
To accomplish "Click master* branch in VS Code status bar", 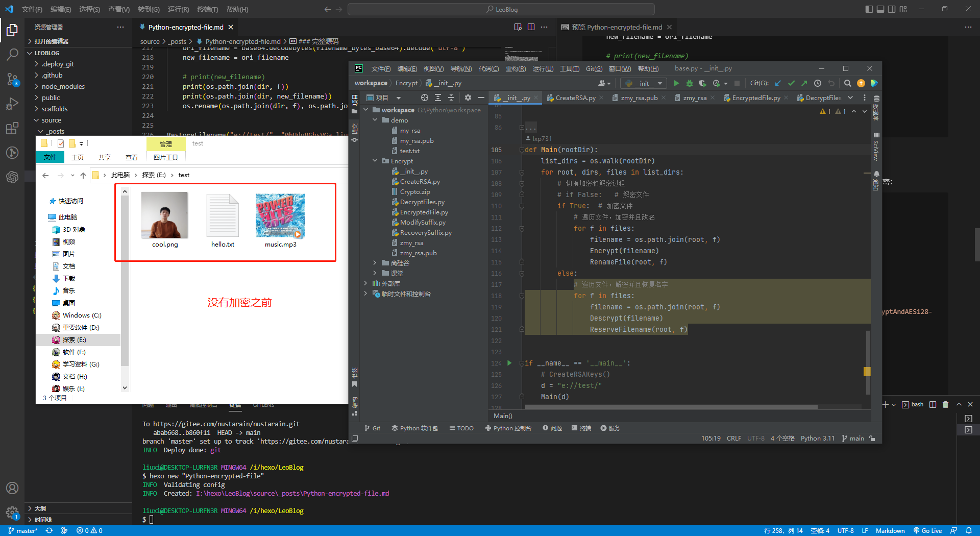I will coord(22,530).
